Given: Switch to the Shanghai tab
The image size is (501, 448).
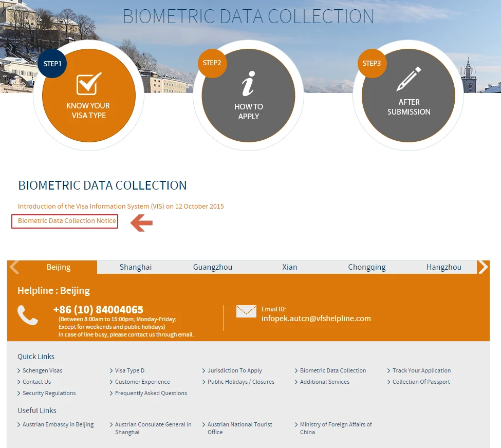Looking at the screenshot, I should click(x=136, y=267).
